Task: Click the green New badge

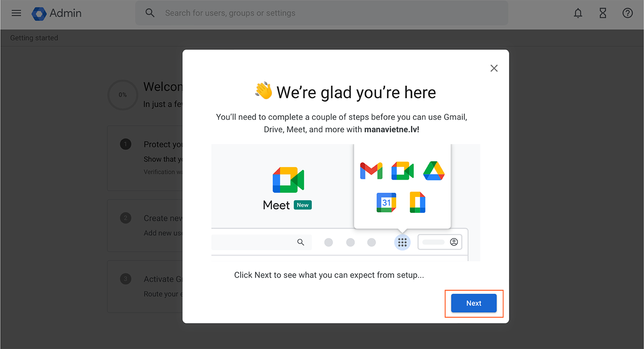Action: [303, 205]
